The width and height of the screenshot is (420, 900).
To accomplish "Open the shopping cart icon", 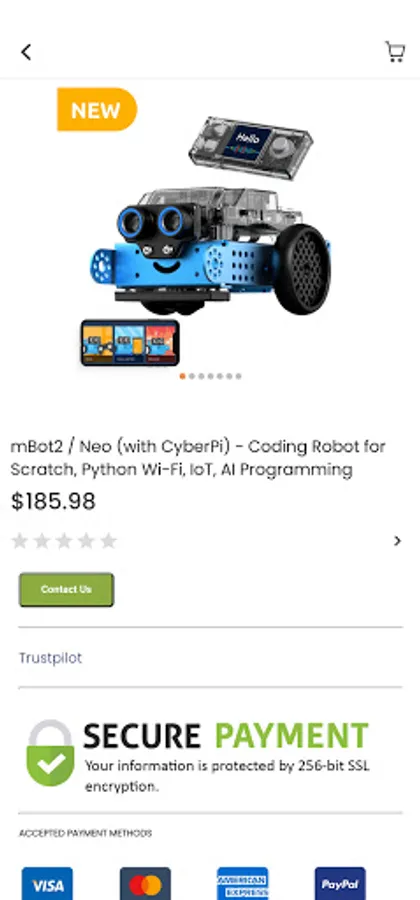I will [x=395, y=52].
